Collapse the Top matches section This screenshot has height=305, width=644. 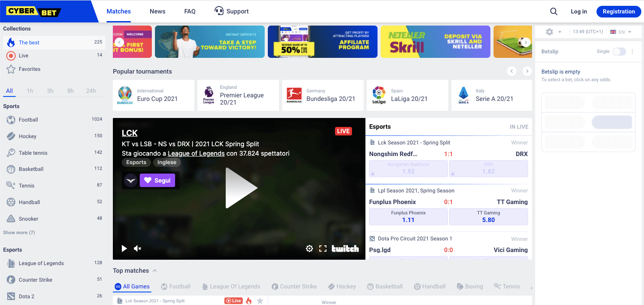[x=155, y=270]
